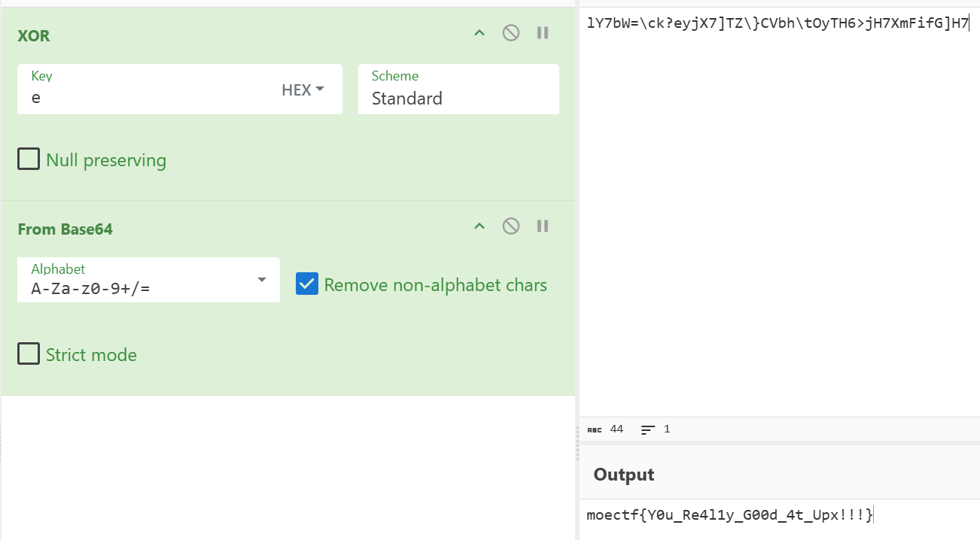Screen dimensions: 980x540
Task: Open the Base64 Alphabet dropdown
Action: (x=261, y=280)
